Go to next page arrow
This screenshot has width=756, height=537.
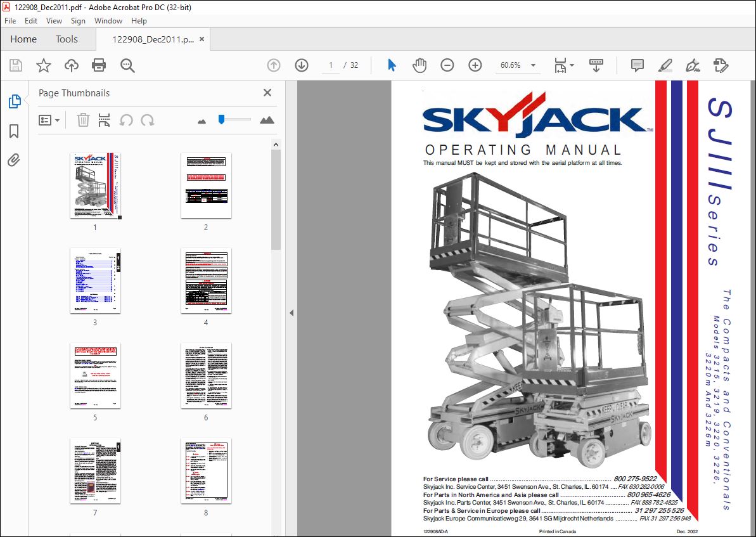(x=302, y=65)
